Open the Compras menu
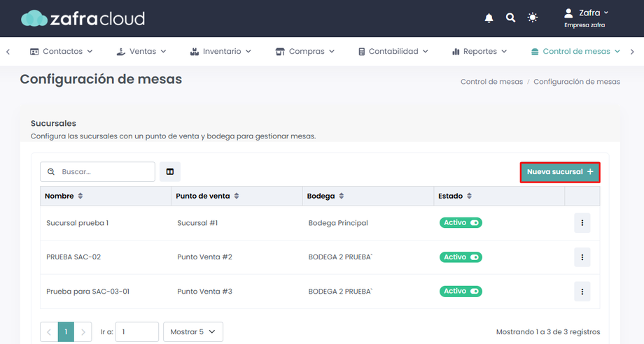This screenshot has width=644, height=344. point(304,51)
